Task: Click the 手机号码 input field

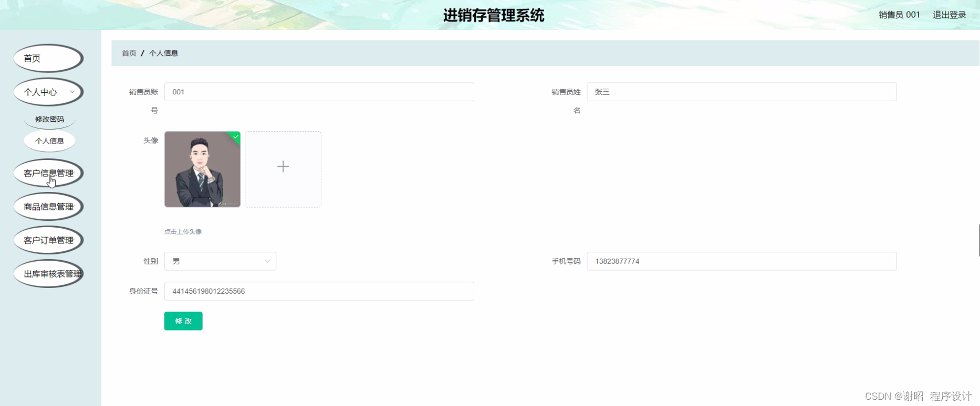Action: point(742,261)
